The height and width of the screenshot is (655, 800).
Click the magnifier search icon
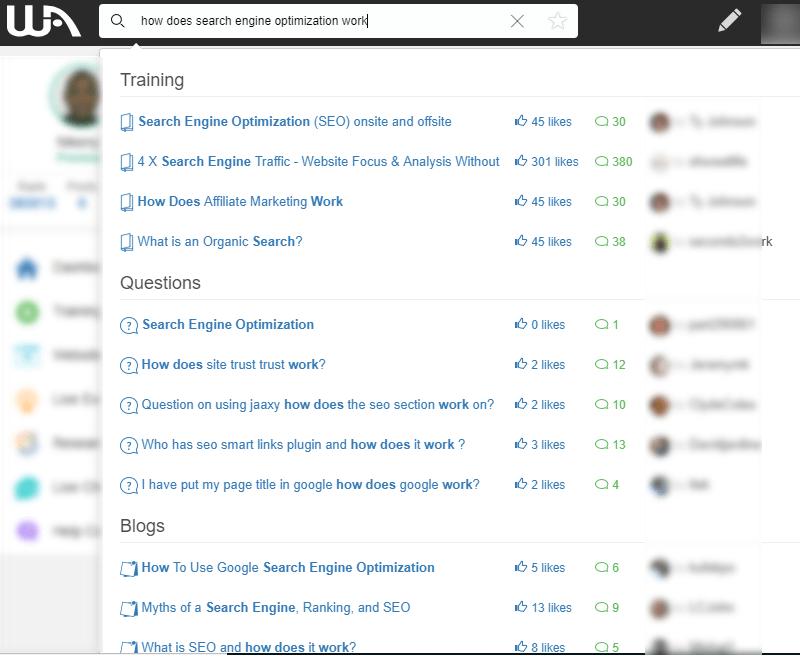pyautogui.click(x=118, y=21)
